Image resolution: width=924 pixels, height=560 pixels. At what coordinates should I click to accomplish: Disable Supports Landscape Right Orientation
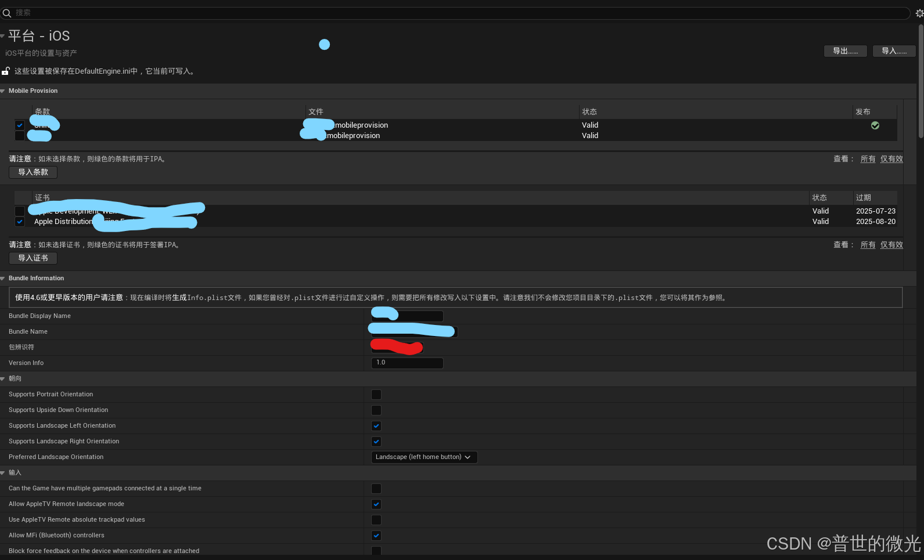pos(376,442)
